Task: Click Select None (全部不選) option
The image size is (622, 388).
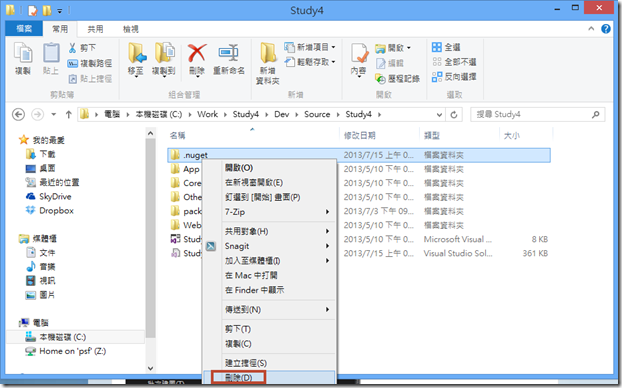Action: pyautogui.click(x=454, y=62)
